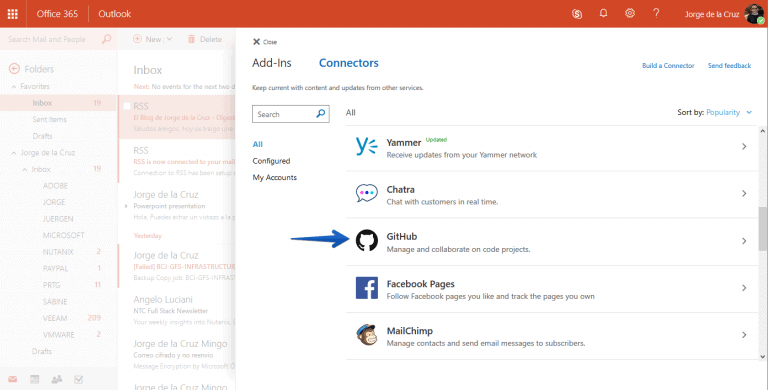Image resolution: width=768 pixels, height=390 pixels.
Task: Click the Facebook Pages logo
Action: [x=366, y=288]
